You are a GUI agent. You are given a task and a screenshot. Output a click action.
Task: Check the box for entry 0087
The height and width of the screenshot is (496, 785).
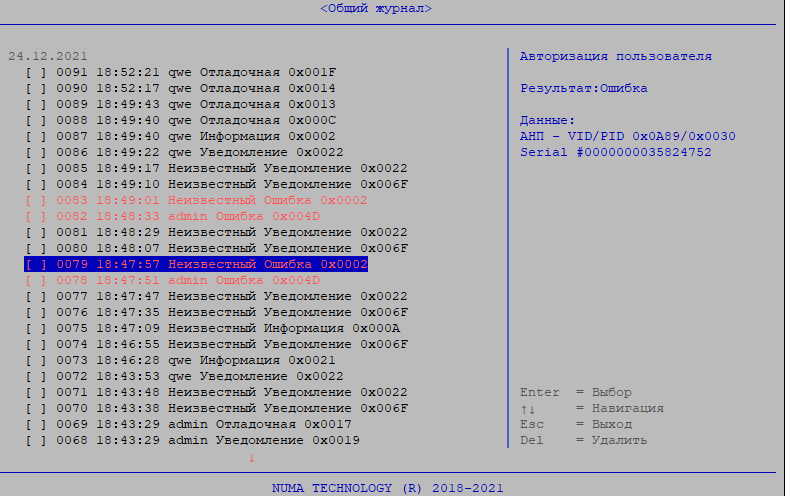click(x=36, y=136)
